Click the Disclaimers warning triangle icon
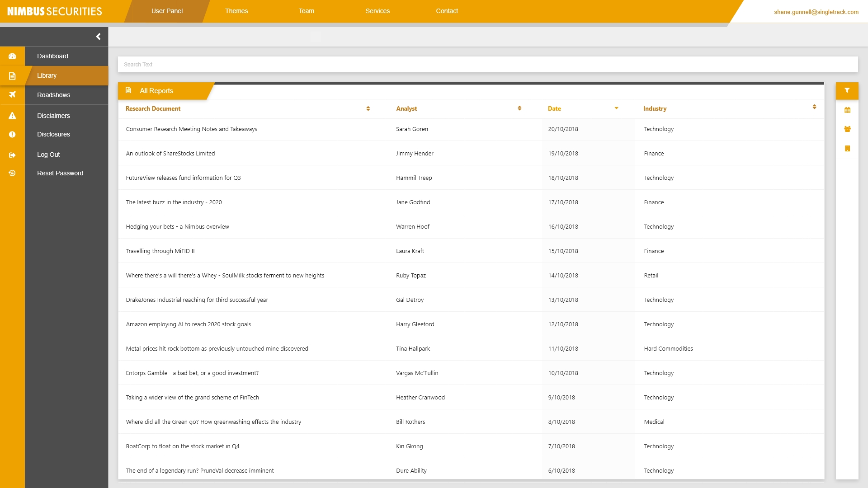Image resolution: width=868 pixels, height=488 pixels. (x=12, y=116)
